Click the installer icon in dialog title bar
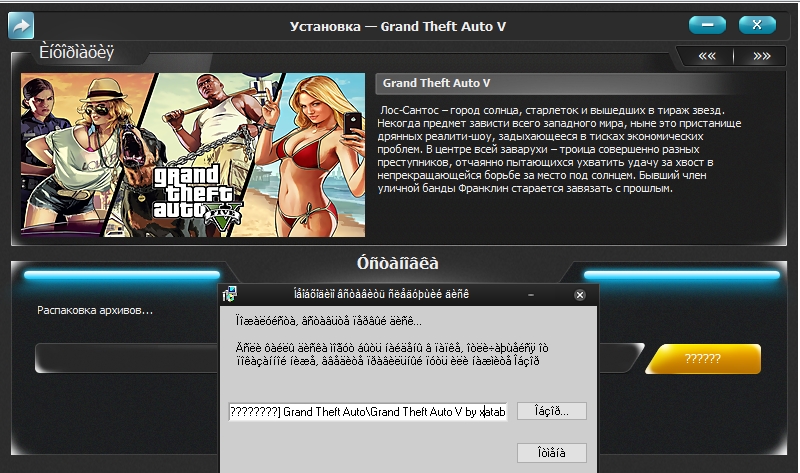The height and width of the screenshot is (473, 800). point(230,295)
